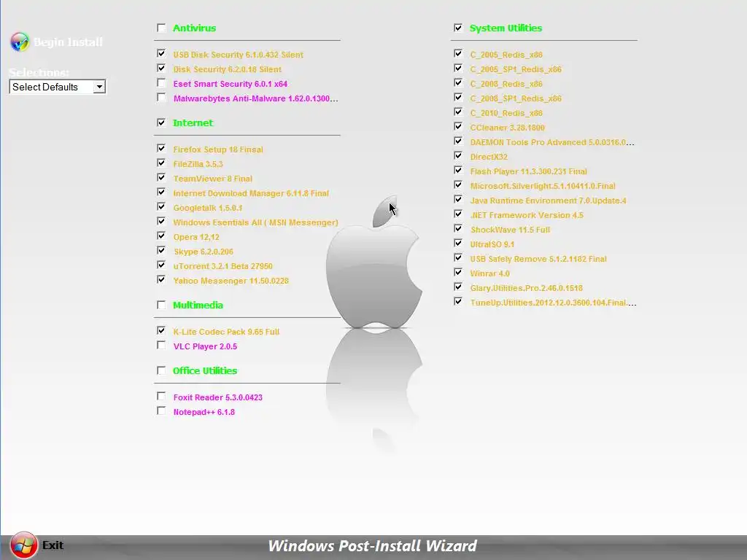Click the Exit label
Screen dimensions: 747x560
click(53, 545)
